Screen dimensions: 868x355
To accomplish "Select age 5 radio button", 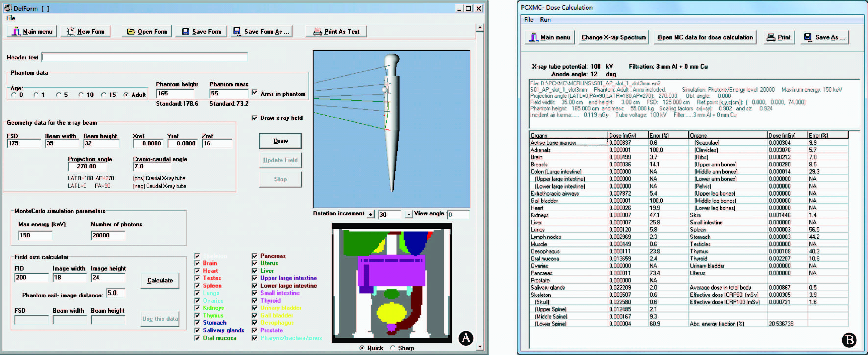I will click(x=58, y=95).
